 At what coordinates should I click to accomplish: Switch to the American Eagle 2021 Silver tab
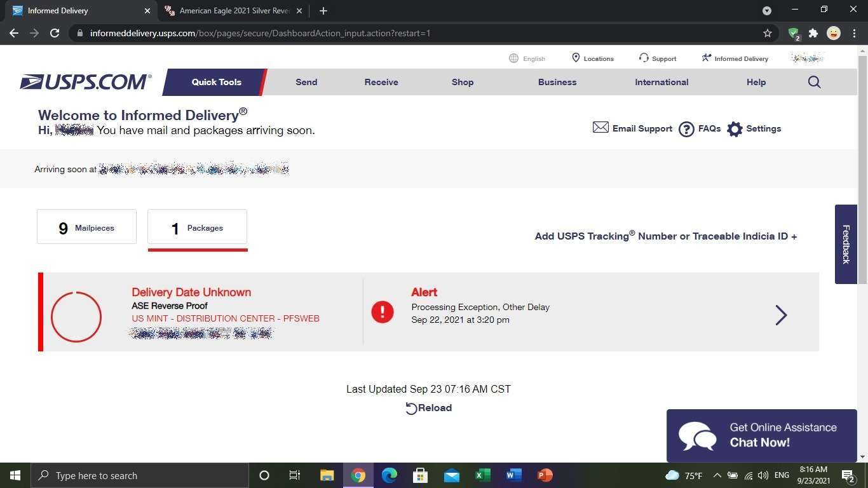[x=234, y=11]
